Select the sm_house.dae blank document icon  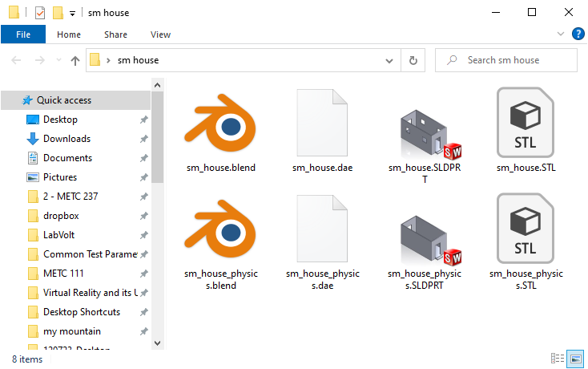point(322,123)
